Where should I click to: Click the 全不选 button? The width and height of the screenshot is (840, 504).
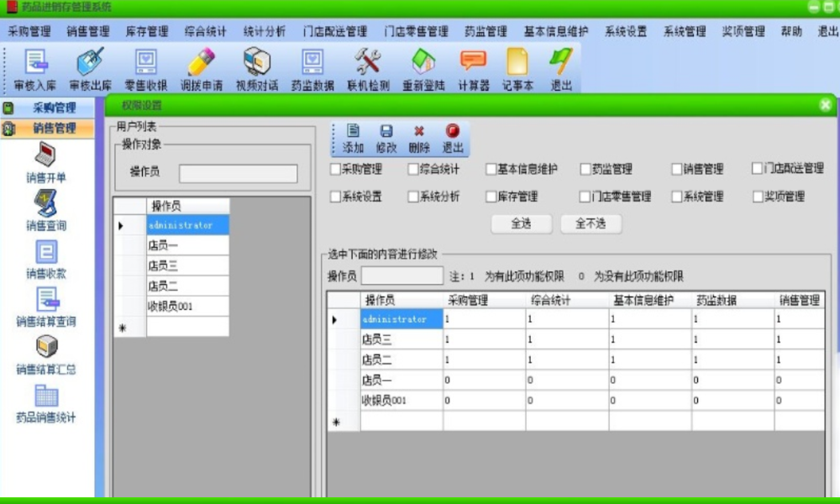[591, 224]
